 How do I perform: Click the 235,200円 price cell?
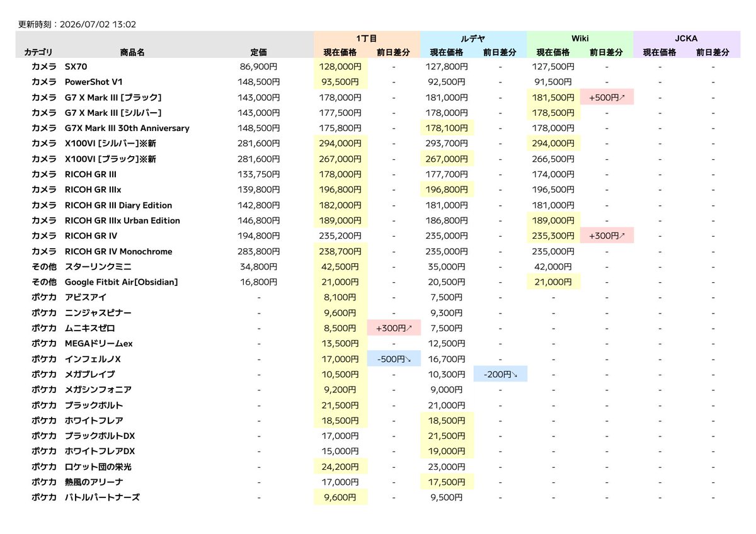[340, 236]
